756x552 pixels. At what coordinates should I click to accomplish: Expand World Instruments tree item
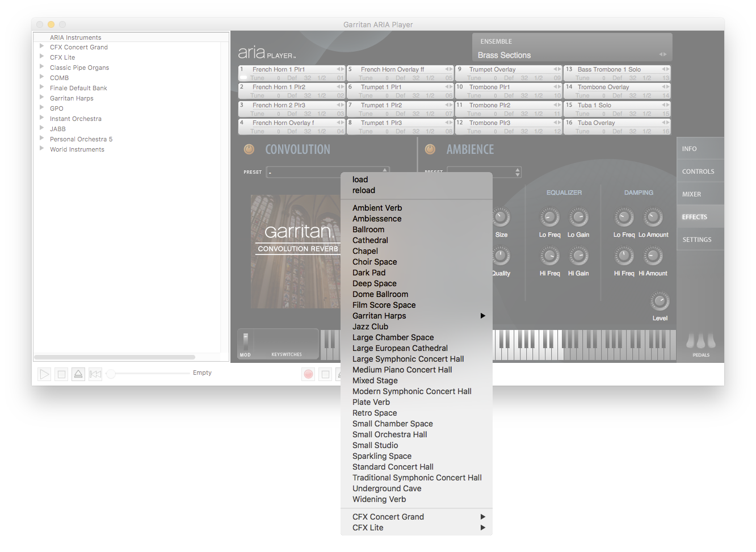click(41, 149)
